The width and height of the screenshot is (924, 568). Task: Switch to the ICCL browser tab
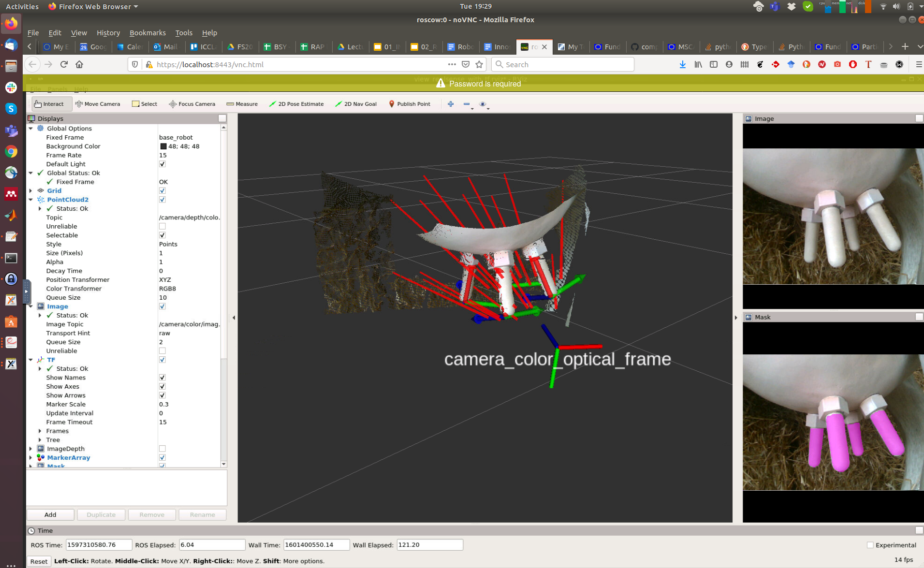203,46
